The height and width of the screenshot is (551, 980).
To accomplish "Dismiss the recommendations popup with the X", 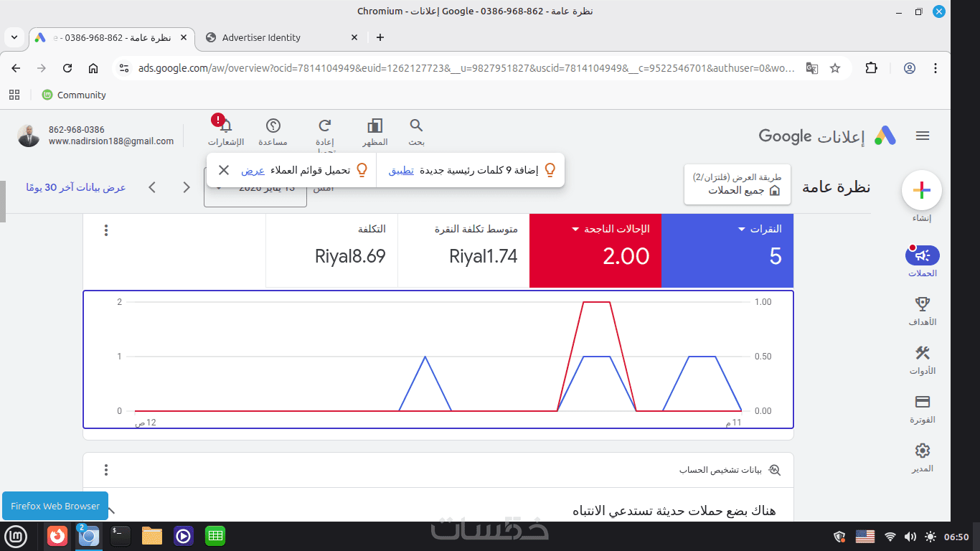I will pyautogui.click(x=224, y=170).
